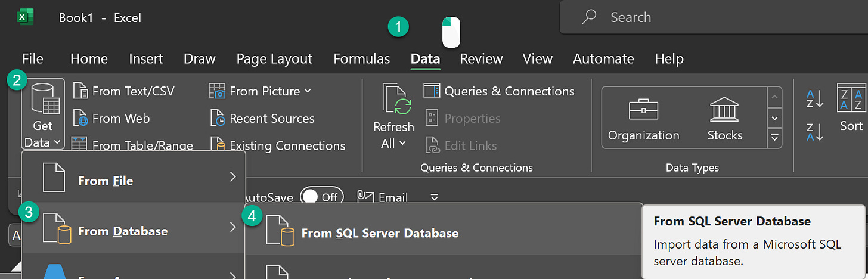This screenshot has width=868, height=279.
Task: Select Stocks data type
Action: coord(725,119)
